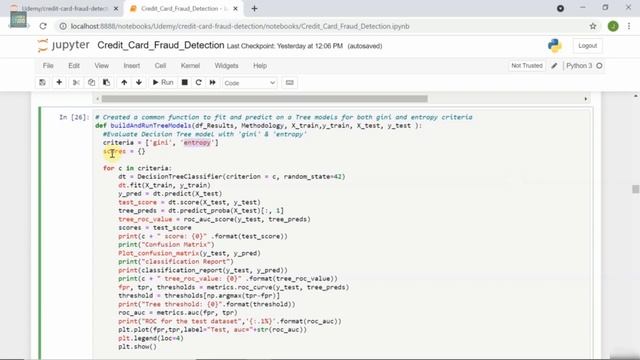Cut the selected cell with the scissors icon
640x360 pixels.
[x=76, y=82]
